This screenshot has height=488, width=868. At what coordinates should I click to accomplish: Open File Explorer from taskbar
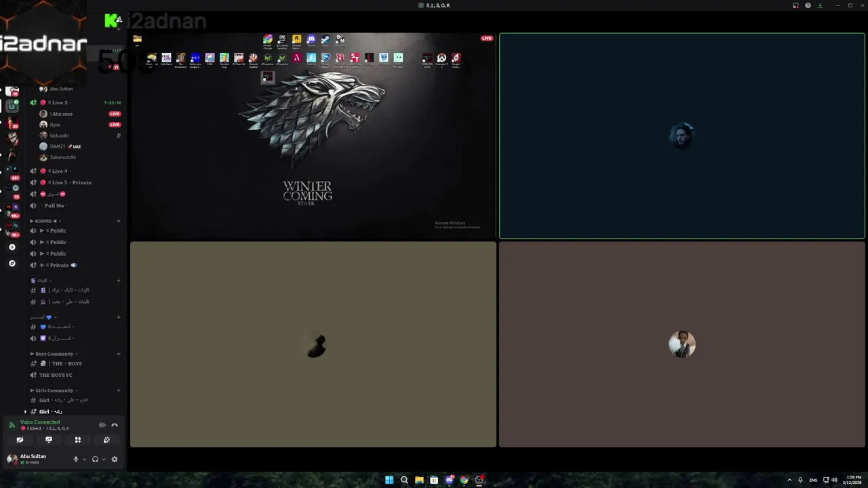[x=419, y=480]
